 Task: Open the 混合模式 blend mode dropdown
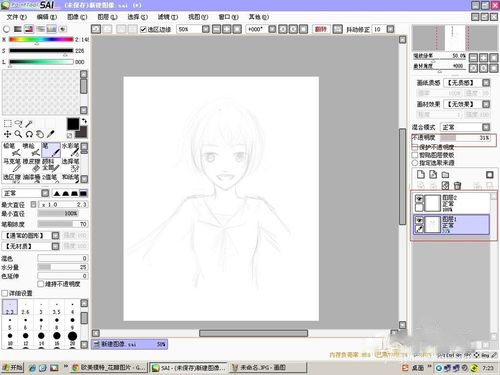[465, 127]
